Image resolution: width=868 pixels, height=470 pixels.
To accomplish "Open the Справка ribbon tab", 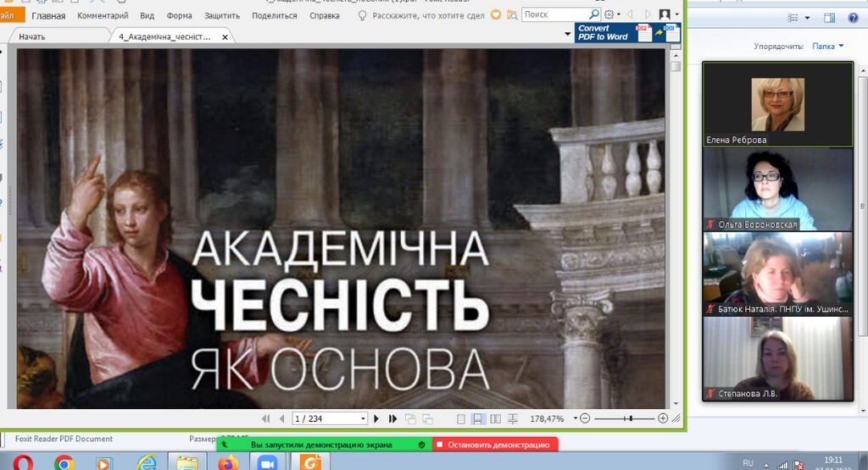I will [x=325, y=15].
